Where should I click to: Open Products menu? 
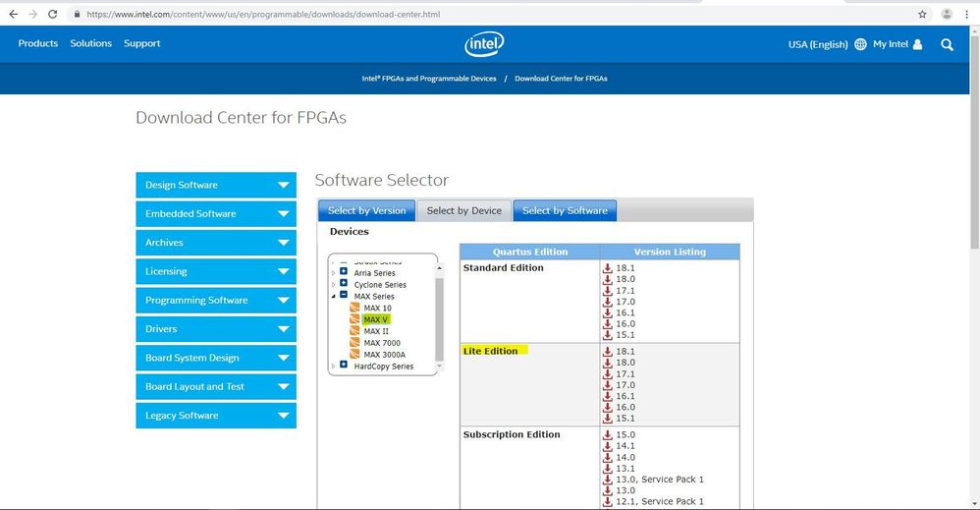38,43
